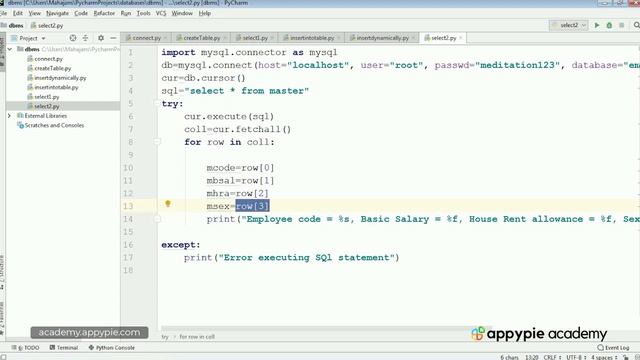Open createTable.py in project tree

coord(53,68)
